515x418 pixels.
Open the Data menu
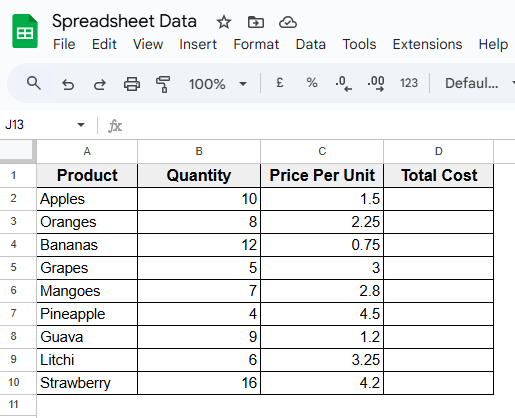click(311, 44)
